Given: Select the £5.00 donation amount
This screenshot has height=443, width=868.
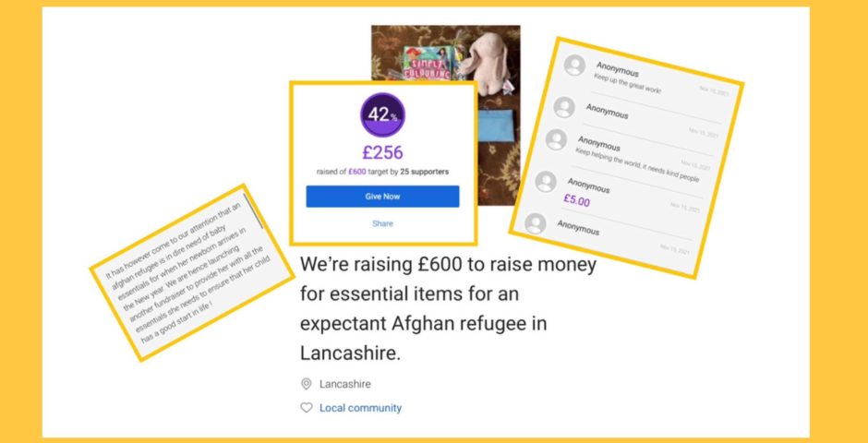Looking at the screenshot, I should pos(577,201).
